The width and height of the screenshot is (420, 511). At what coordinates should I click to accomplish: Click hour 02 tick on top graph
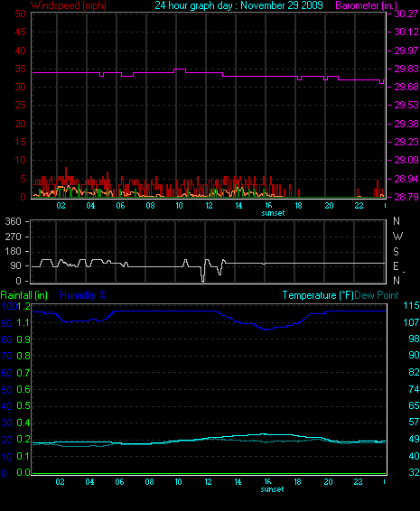pyautogui.click(x=61, y=206)
